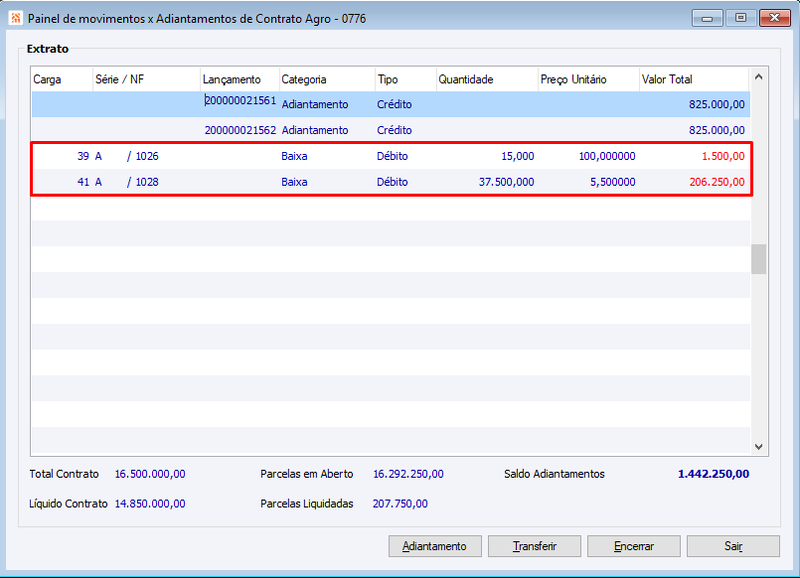Click Total Contrato value 16.500.000,00

pos(150,474)
